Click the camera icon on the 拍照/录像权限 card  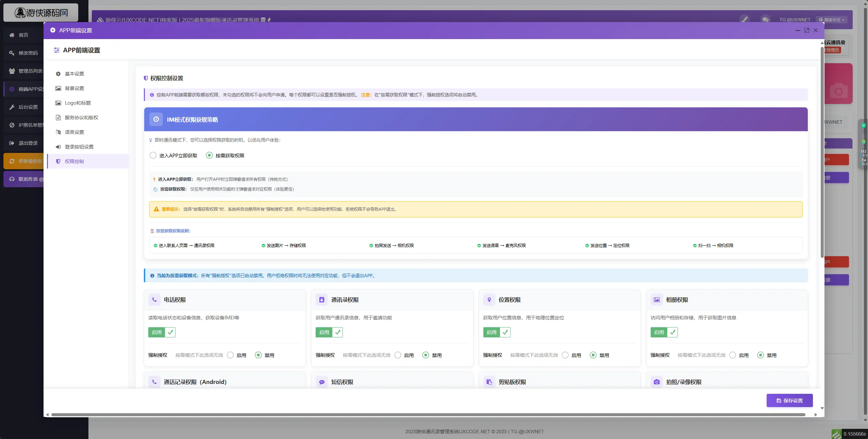pos(656,382)
